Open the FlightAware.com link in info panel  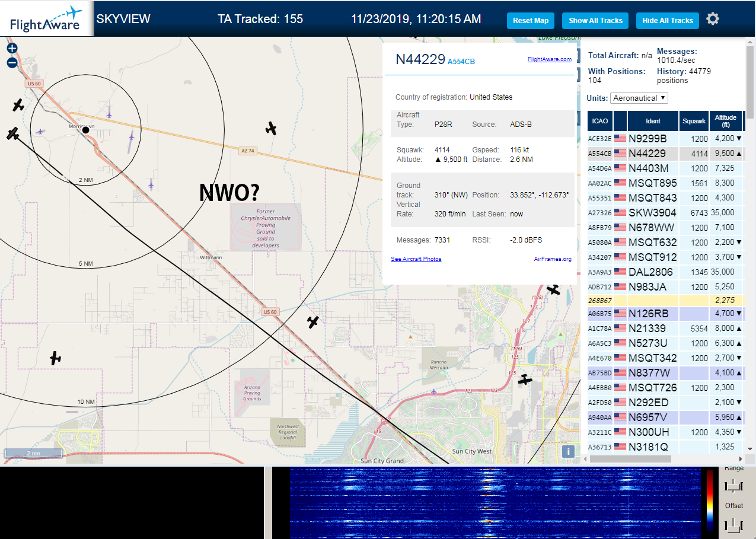[549, 59]
